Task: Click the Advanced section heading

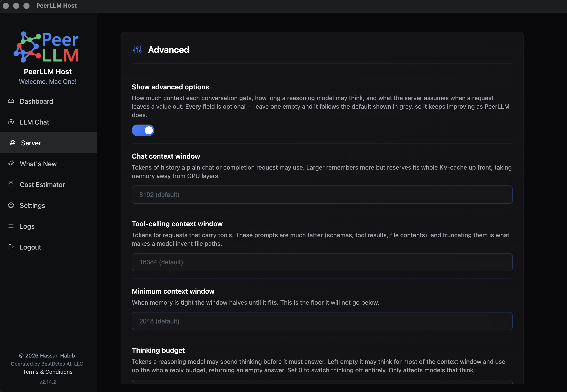Action: (x=169, y=50)
